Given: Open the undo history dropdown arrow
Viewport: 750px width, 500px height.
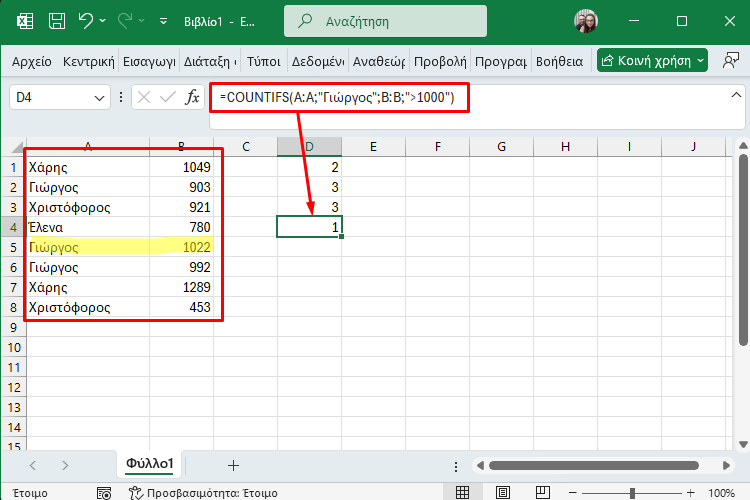Looking at the screenshot, I should pos(103,21).
